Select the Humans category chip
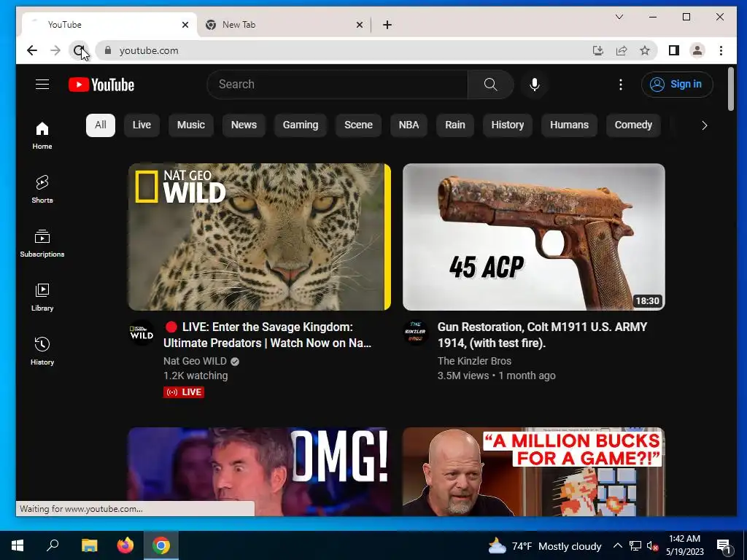The image size is (747, 560). (x=569, y=125)
